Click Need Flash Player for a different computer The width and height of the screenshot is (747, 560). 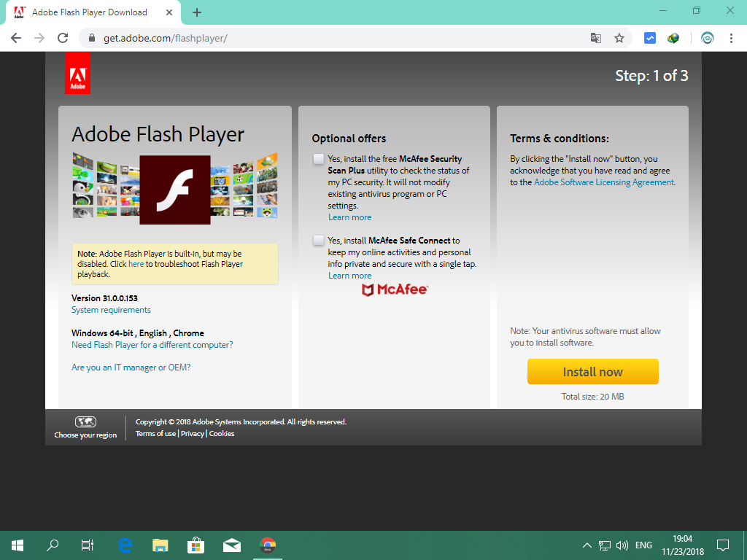click(x=152, y=345)
